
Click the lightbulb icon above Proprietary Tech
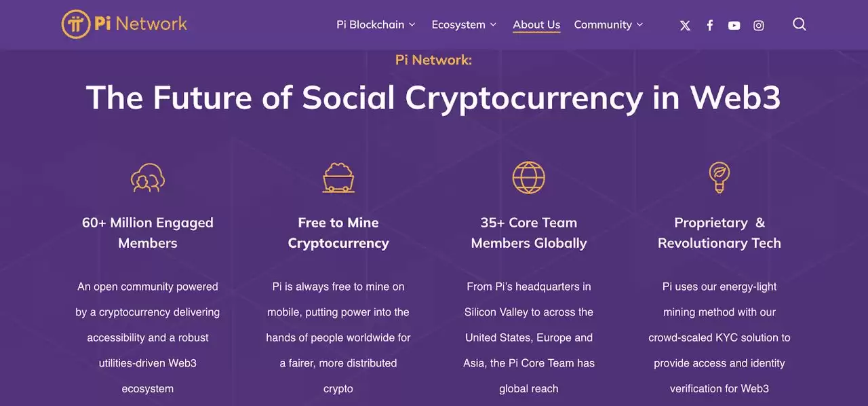tap(719, 177)
